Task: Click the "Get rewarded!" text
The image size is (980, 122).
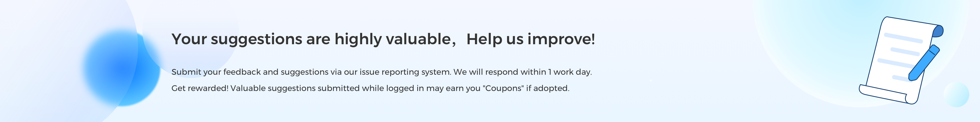Action: (x=200, y=88)
